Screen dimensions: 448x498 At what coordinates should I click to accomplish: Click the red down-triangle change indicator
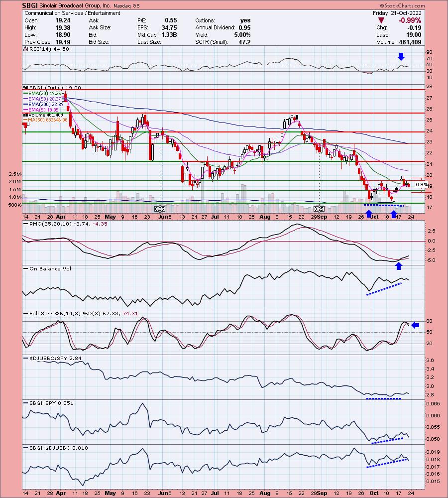[381, 20]
